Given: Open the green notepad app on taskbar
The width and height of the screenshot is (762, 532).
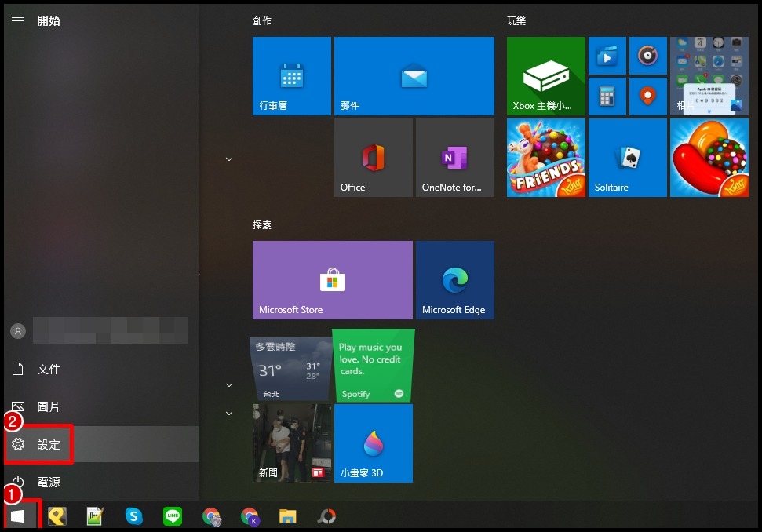Looking at the screenshot, I should [x=95, y=516].
